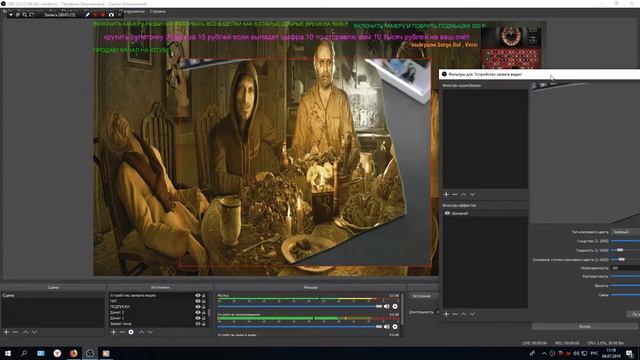The width and height of the screenshot is (640, 360).
Task: Open the Инструменты menu
Action: click(134, 11)
